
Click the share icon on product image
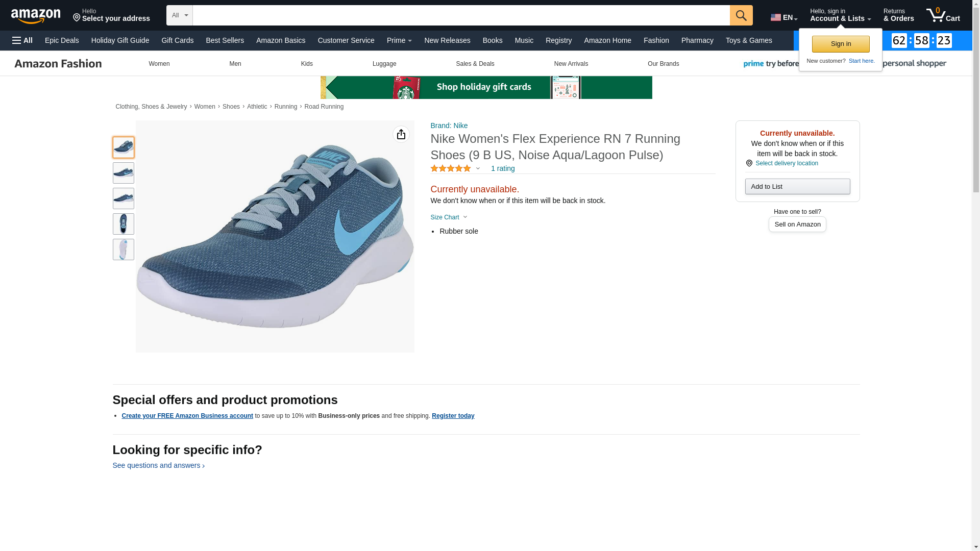coord(401,134)
